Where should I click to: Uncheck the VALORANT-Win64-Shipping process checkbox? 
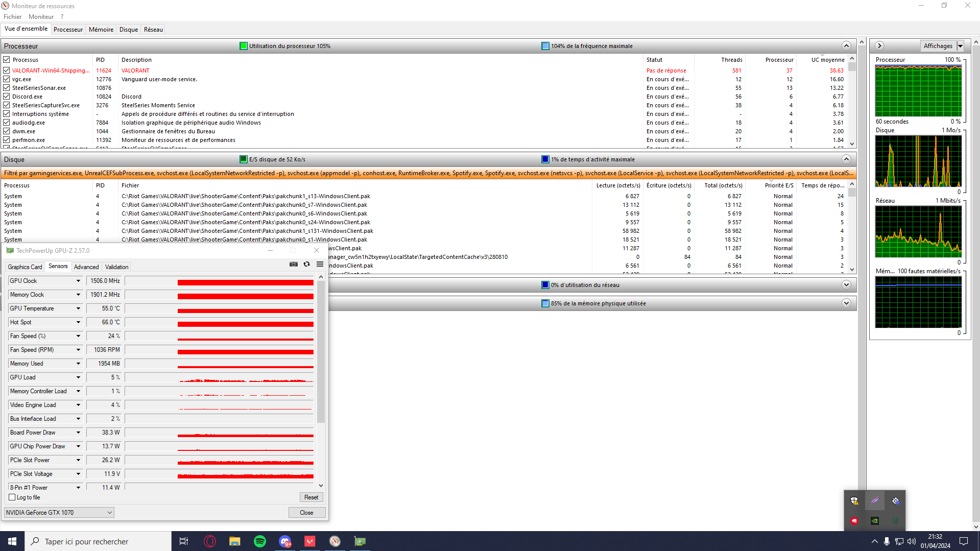point(7,70)
